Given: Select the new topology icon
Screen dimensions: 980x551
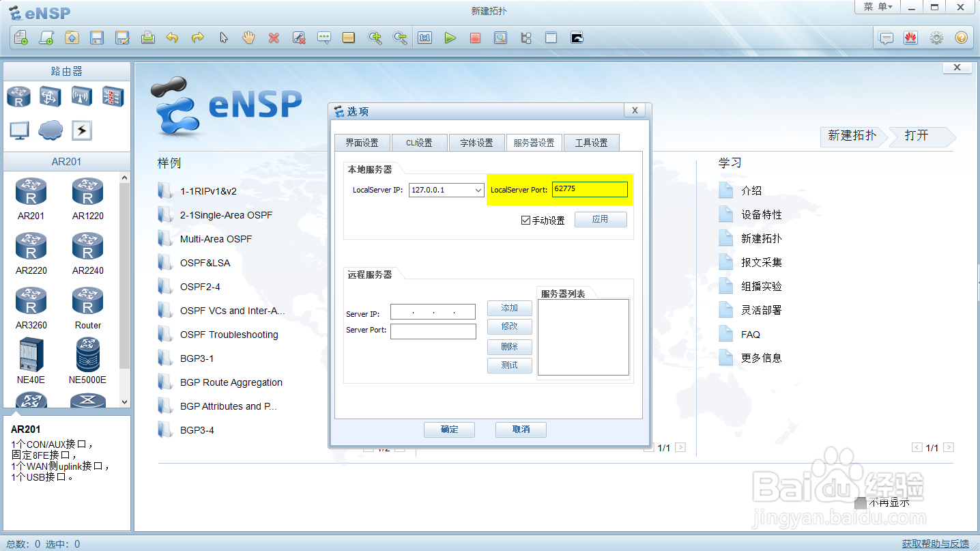Looking at the screenshot, I should pos(20,38).
